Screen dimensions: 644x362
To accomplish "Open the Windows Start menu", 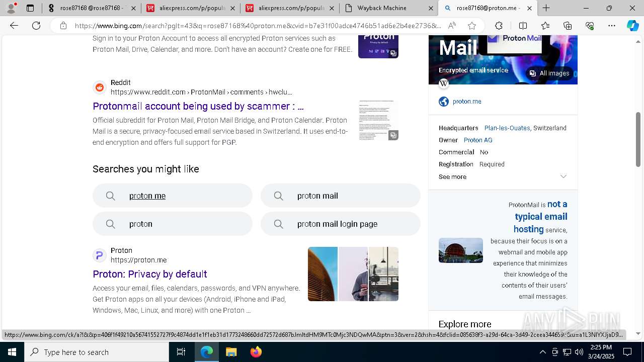I will (x=12, y=352).
